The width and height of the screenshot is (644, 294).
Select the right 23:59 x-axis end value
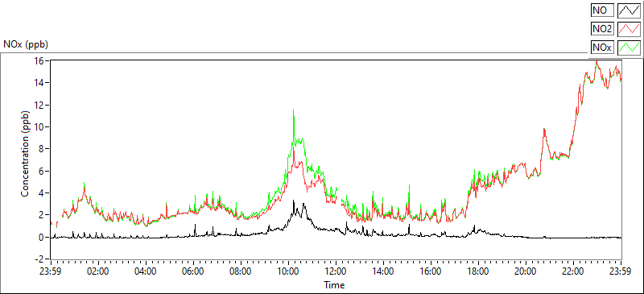pyautogui.click(x=620, y=271)
